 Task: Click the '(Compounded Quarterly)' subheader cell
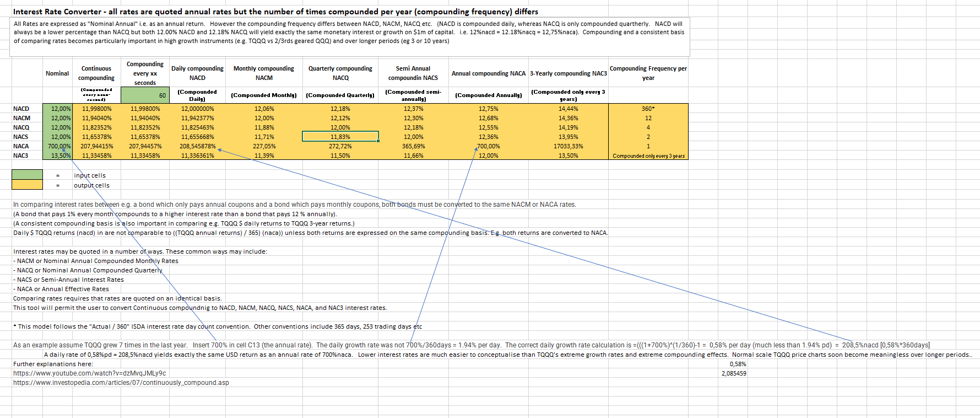(340, 95)
